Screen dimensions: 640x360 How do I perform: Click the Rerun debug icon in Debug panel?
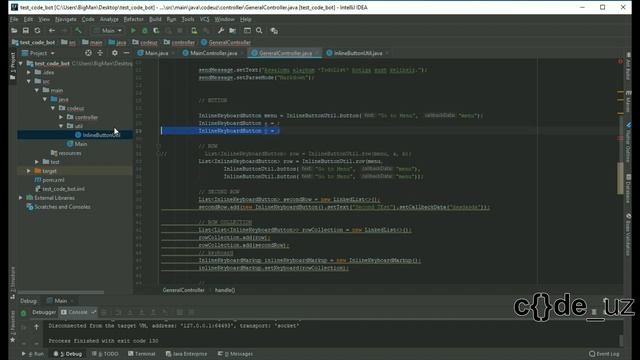pyautogui.click(x=23, y=313)
